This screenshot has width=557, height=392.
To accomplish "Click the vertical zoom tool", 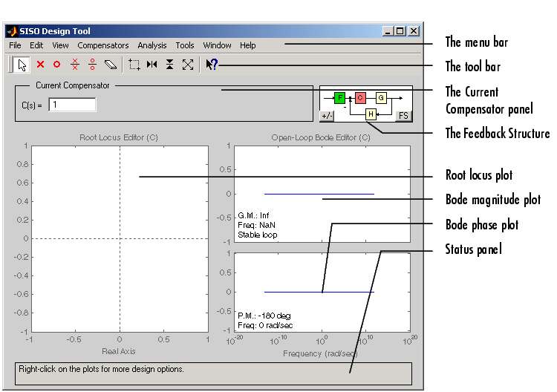I will pos(170,65).
